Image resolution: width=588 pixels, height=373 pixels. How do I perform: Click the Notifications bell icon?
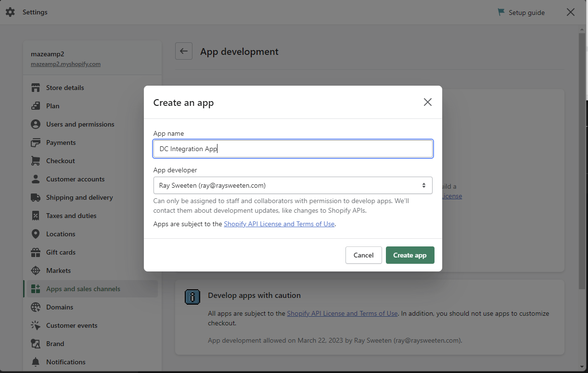pyautogui.click(x=35, y=362)
